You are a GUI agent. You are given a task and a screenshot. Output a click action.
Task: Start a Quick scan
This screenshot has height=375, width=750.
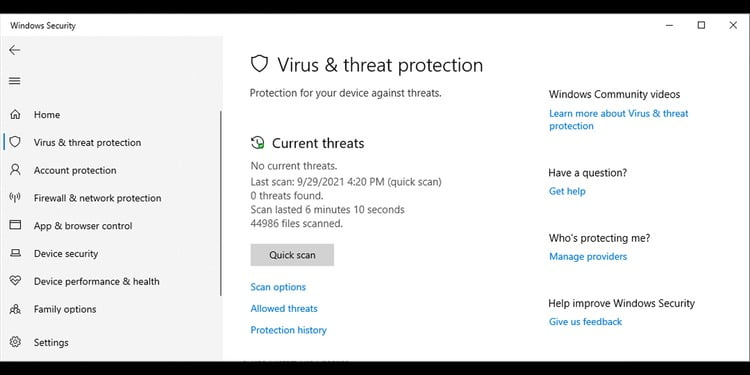(292, 255)
